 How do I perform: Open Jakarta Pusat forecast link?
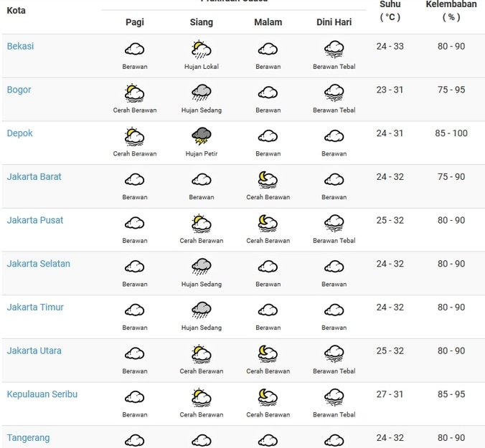35,220
